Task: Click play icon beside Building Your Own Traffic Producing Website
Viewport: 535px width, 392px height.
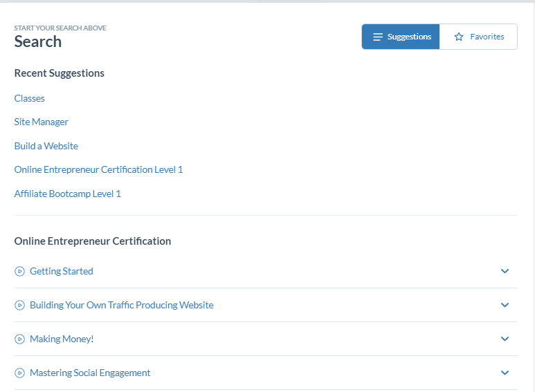Action: 20,305
